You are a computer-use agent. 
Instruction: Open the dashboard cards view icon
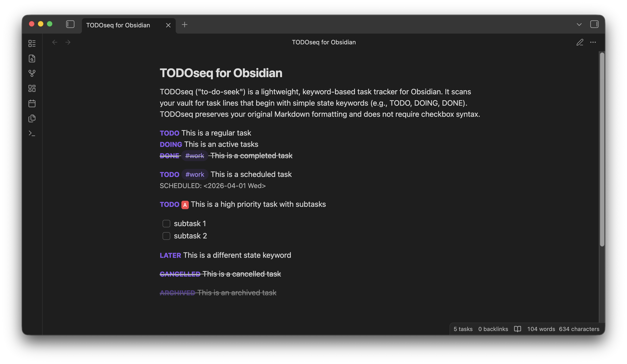32,88
